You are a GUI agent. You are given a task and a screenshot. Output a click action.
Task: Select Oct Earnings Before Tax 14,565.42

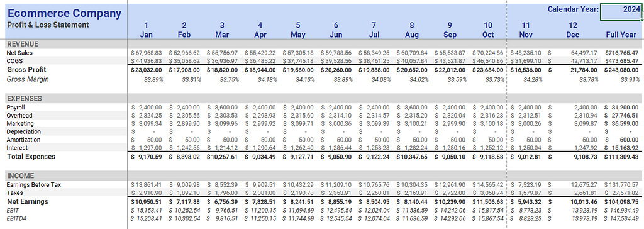[x=488, y=185]
